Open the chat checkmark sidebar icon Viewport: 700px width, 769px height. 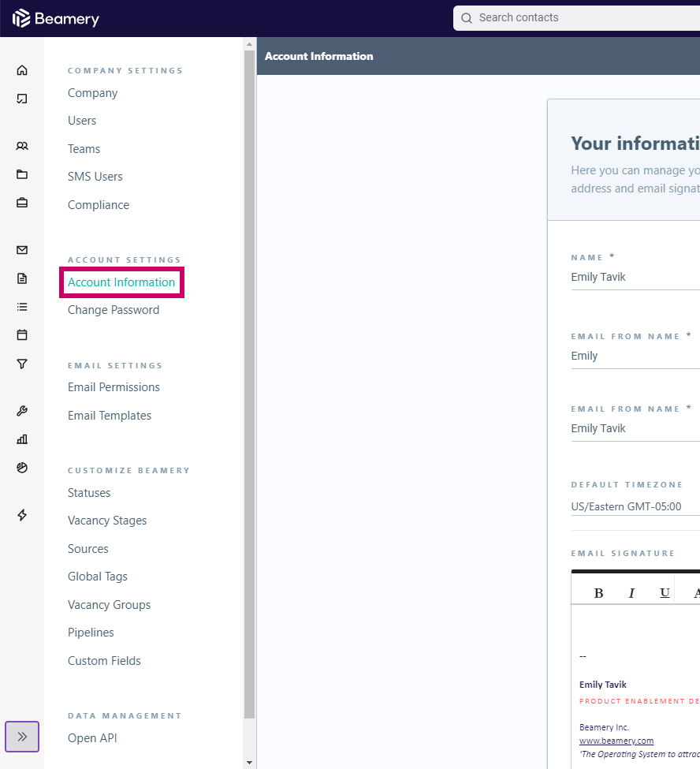22,99
